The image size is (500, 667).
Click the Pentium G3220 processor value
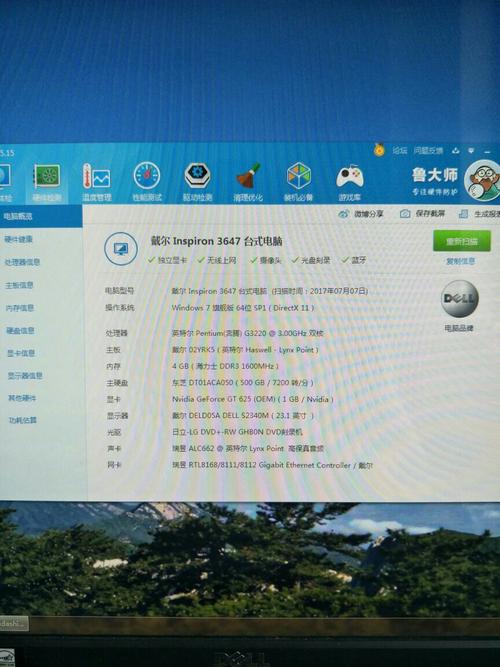click(x=247, y=333)
